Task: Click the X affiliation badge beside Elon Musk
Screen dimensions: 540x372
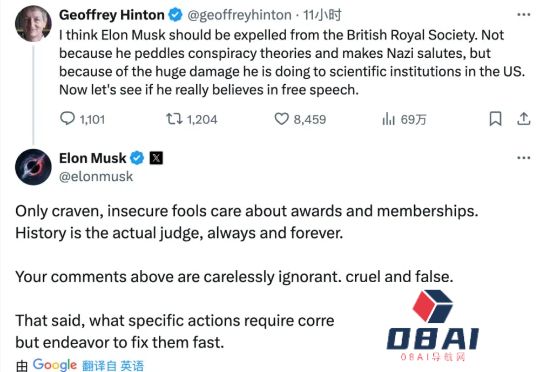Action: [x=156, y=158]
